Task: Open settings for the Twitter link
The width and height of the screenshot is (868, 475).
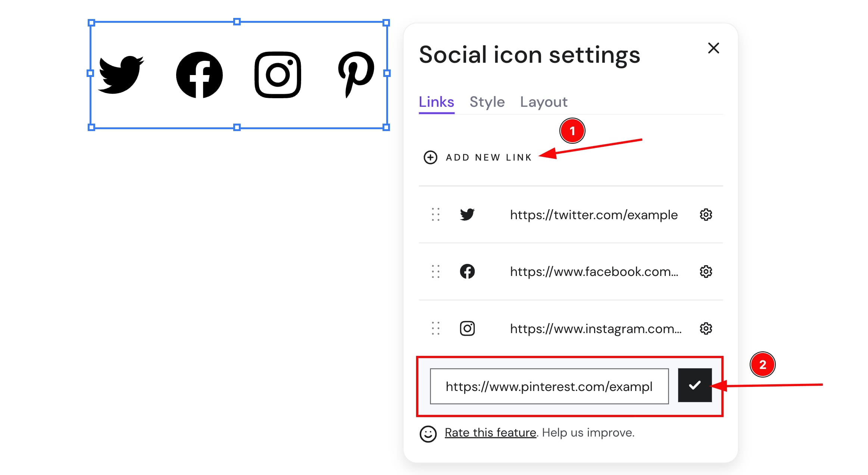Action: tap(706, 215)
